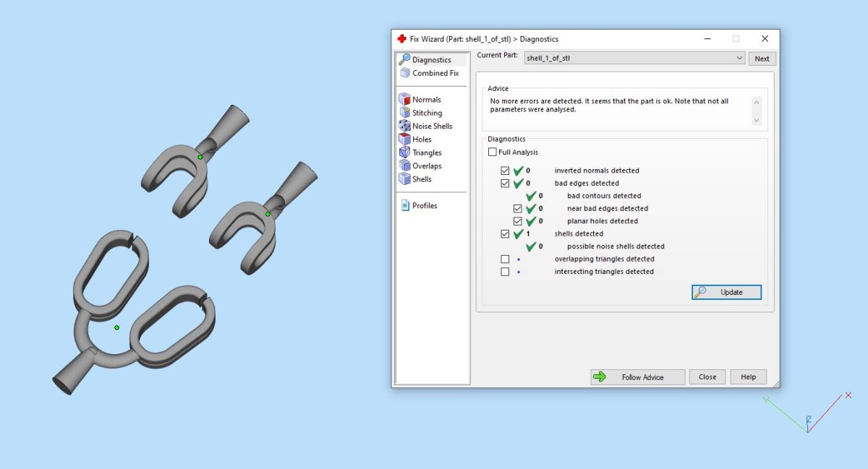
Task: Open the Current Part dropdown
Action: click(x=634, y=59)
